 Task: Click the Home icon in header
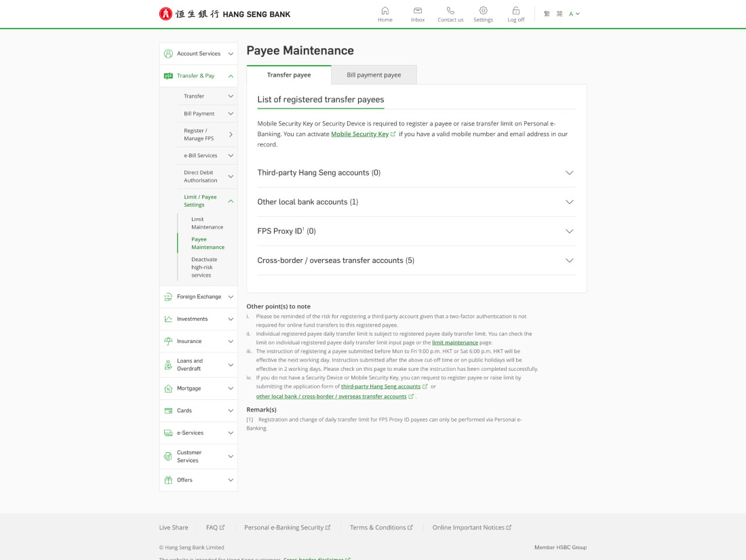click(385, 11)
